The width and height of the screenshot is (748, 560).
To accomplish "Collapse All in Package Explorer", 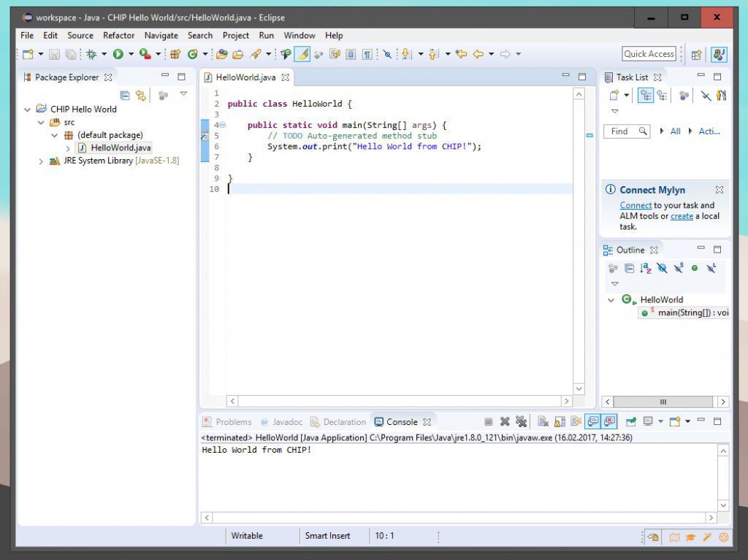I will (x=126, y=95).
